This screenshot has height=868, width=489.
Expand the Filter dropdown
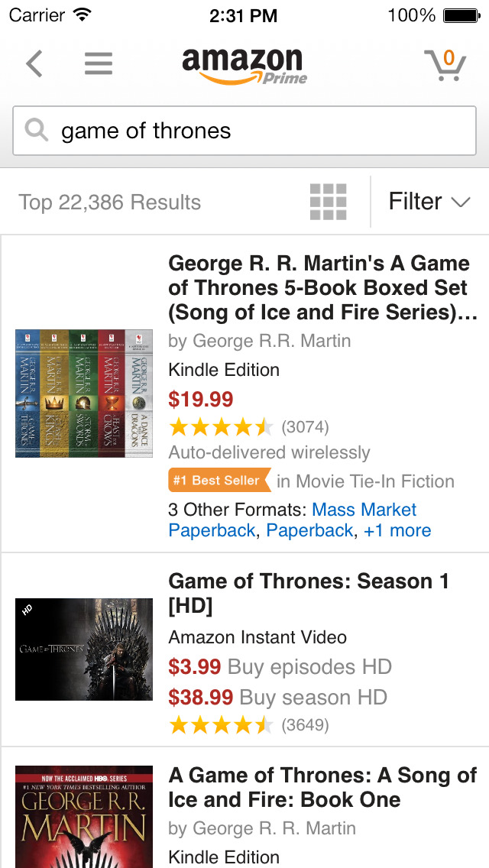[428, 202]
